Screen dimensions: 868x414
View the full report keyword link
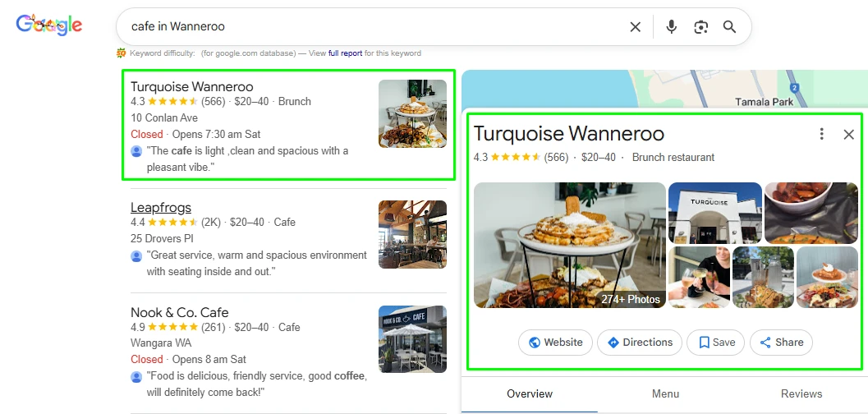pos(345,53)
